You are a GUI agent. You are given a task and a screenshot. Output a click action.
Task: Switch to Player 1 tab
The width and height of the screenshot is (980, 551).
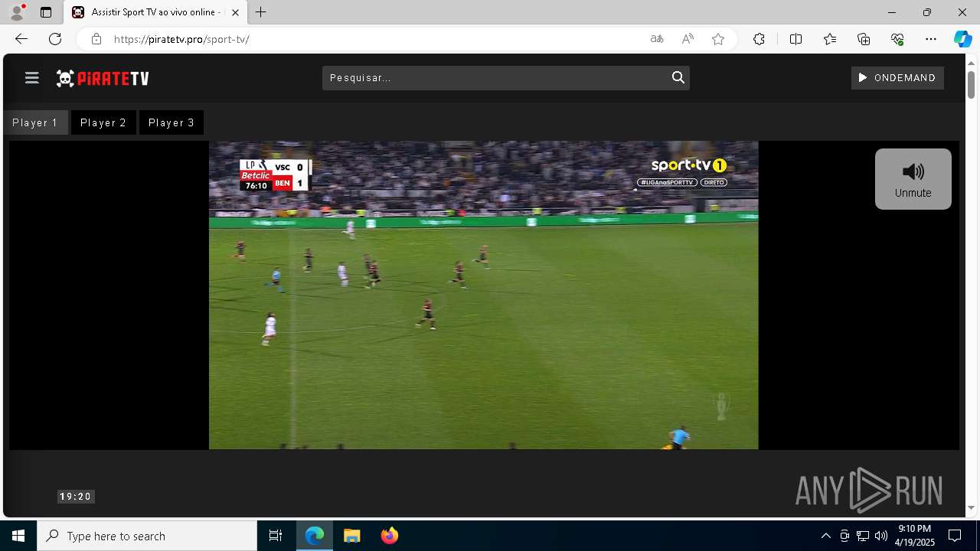coord(35,122)
